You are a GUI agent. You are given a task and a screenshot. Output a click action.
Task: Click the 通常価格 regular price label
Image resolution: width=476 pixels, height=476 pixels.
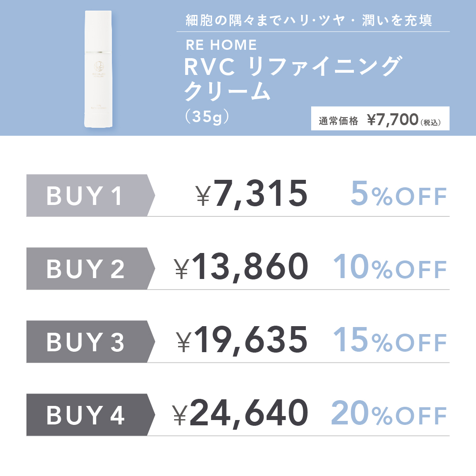(x=338, y=121)
